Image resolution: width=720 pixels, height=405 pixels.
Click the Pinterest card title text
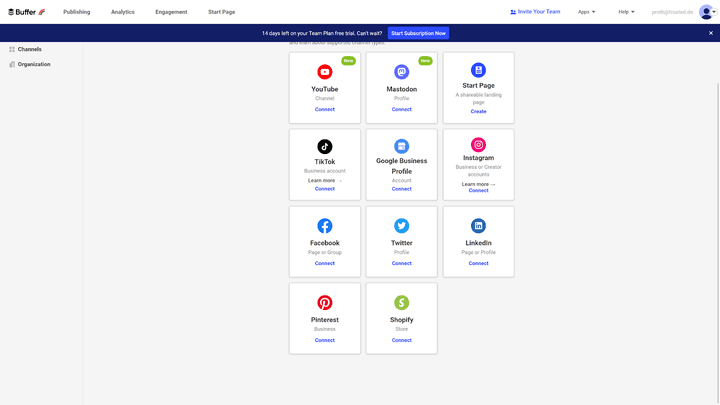tap(325, 320)
